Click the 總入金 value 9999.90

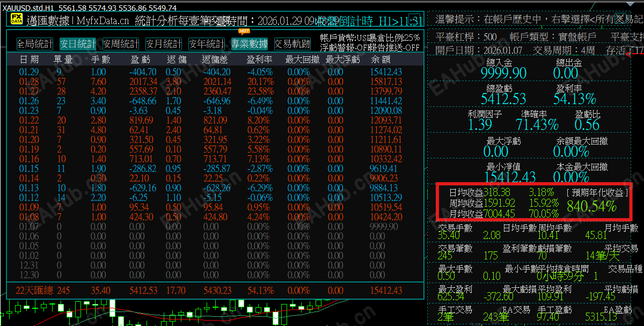click(503, 73)
